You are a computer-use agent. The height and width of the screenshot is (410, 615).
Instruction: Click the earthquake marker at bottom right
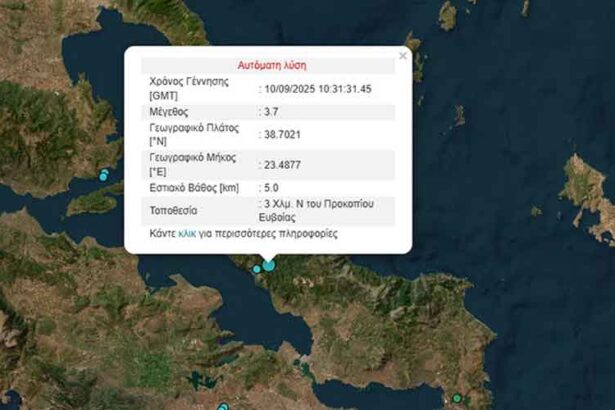(457, 398)
